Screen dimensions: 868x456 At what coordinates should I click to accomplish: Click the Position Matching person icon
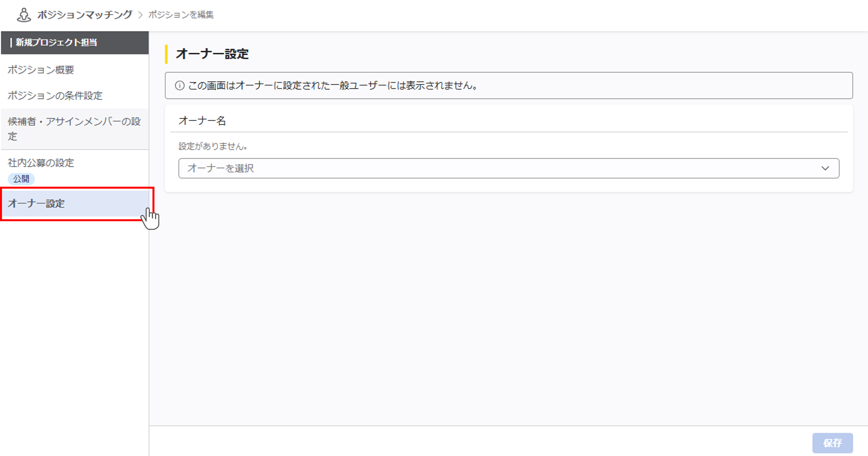point(24,15)
